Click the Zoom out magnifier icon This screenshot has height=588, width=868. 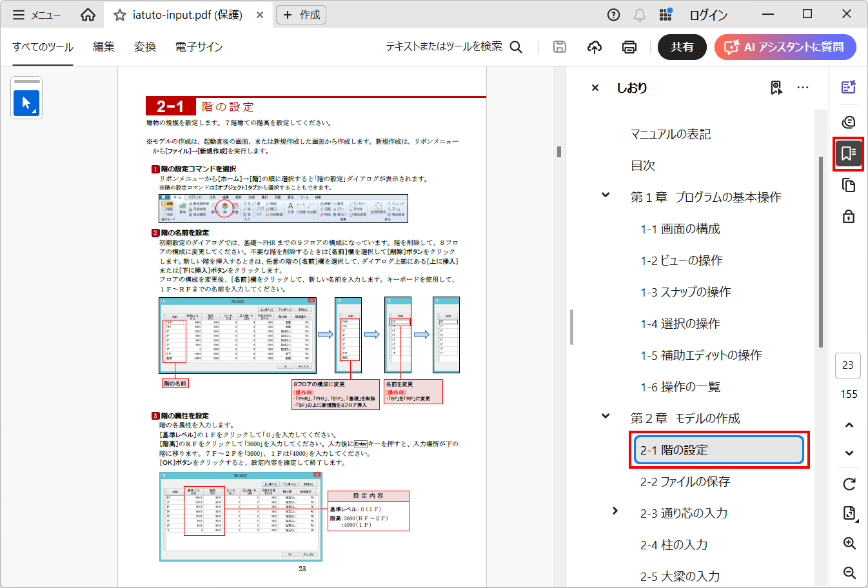pyautogui.click(x=849, y=572)
